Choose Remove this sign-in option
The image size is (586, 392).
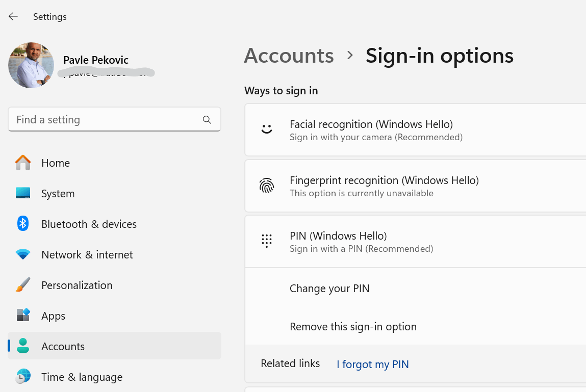pos(353,327)
